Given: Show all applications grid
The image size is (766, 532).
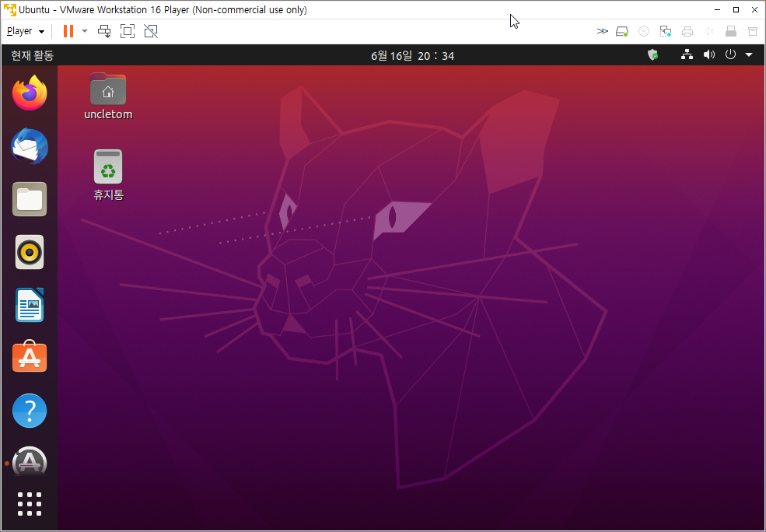Looking at the screenshot, I should [30, 504].
